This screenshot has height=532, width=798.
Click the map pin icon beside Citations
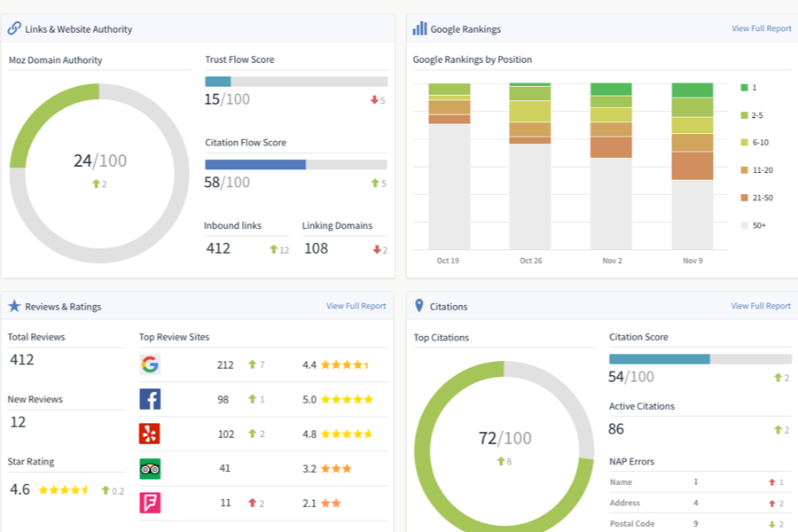point(419,305)
